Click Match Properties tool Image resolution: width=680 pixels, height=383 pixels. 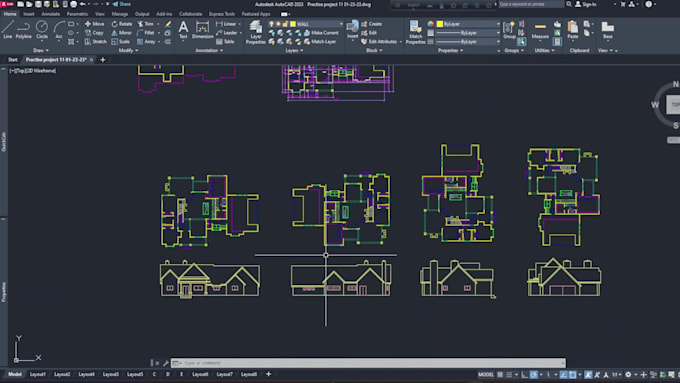415,33
